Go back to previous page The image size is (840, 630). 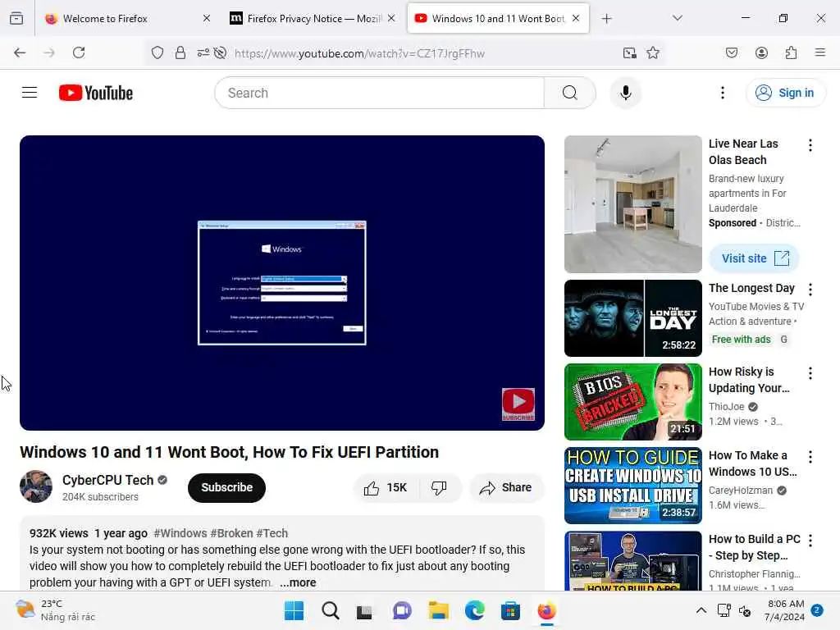pyautogui.click(x=20, y=52)
